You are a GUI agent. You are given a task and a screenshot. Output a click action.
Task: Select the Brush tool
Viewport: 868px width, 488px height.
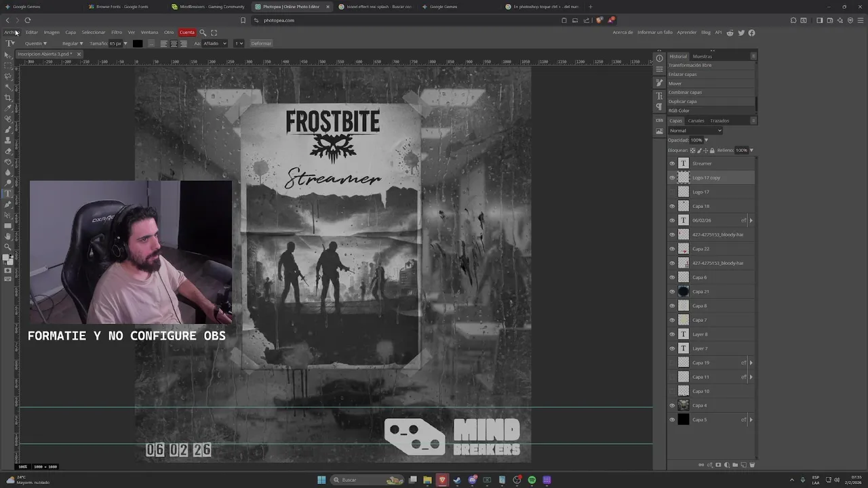(x=8, y=129)
